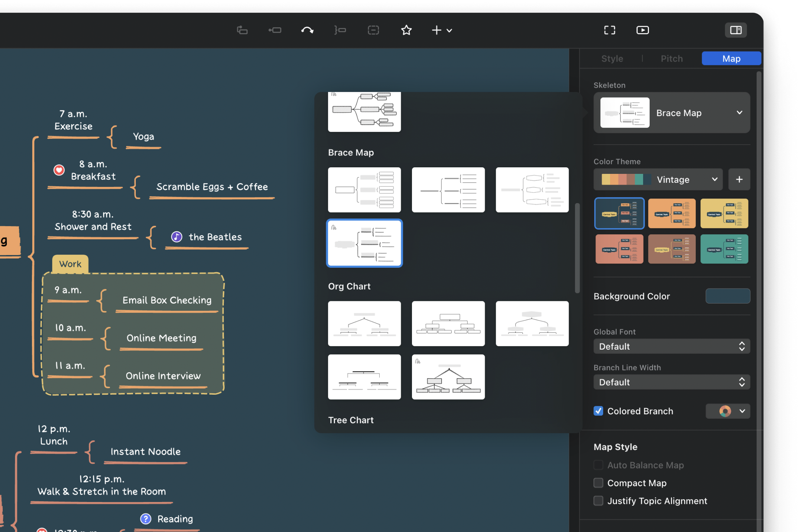Enter full screen mode via bracket icon
Screen dimensions: 802x532
(x=609, y=30)
